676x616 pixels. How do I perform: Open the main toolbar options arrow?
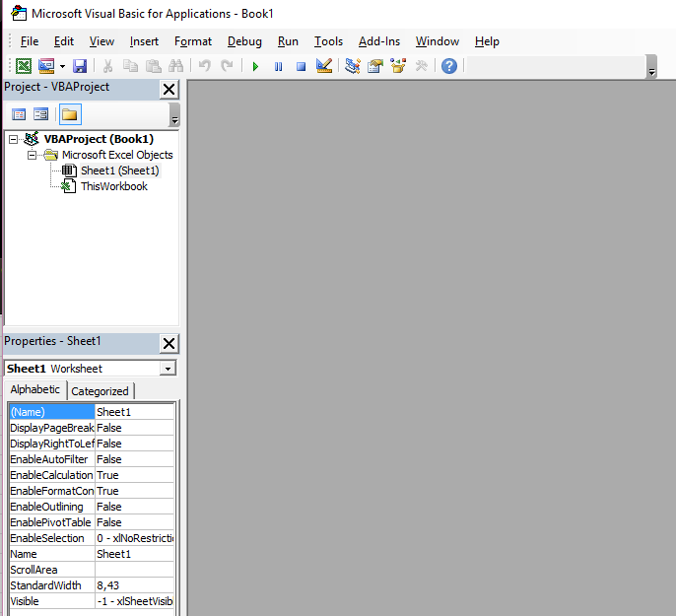tap(651, 66)
